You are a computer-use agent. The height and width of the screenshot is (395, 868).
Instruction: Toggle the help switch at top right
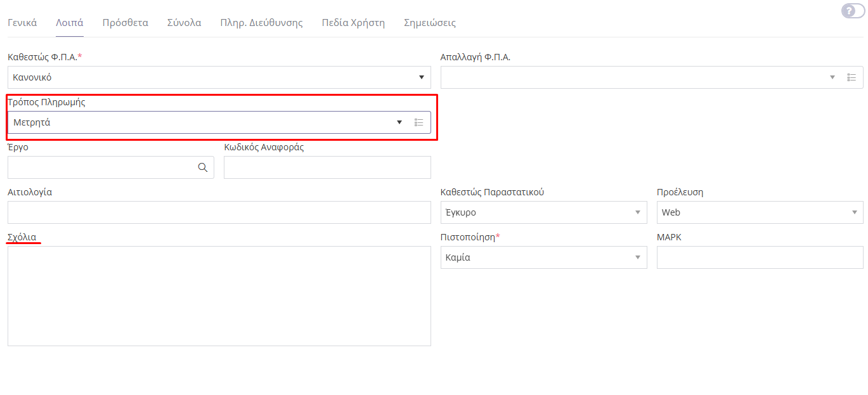pyautogui.click(x=852, y=11)
